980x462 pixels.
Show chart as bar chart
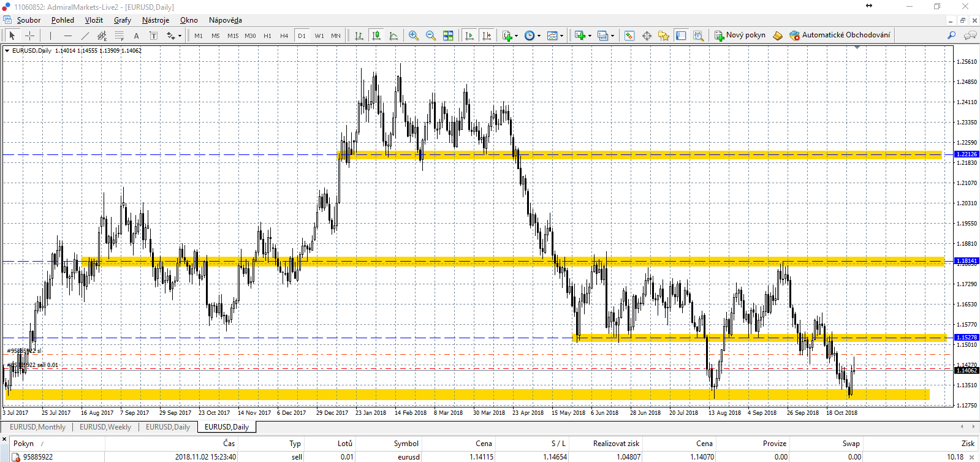[359, 36]
